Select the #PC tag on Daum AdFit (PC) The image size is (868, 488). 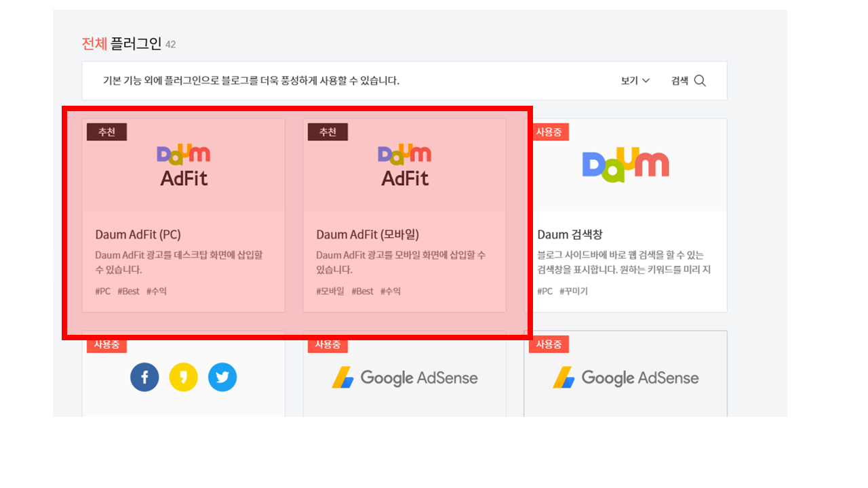(103, 291)
